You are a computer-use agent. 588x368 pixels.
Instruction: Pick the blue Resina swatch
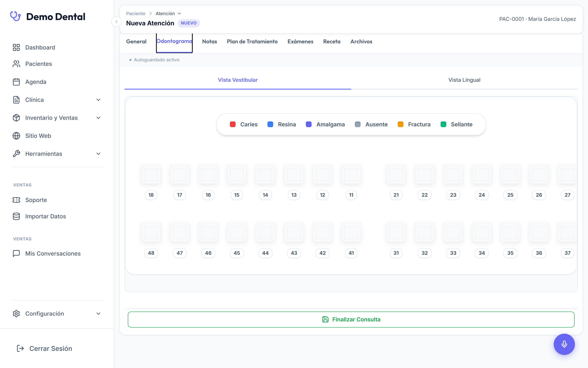[270, 124]
